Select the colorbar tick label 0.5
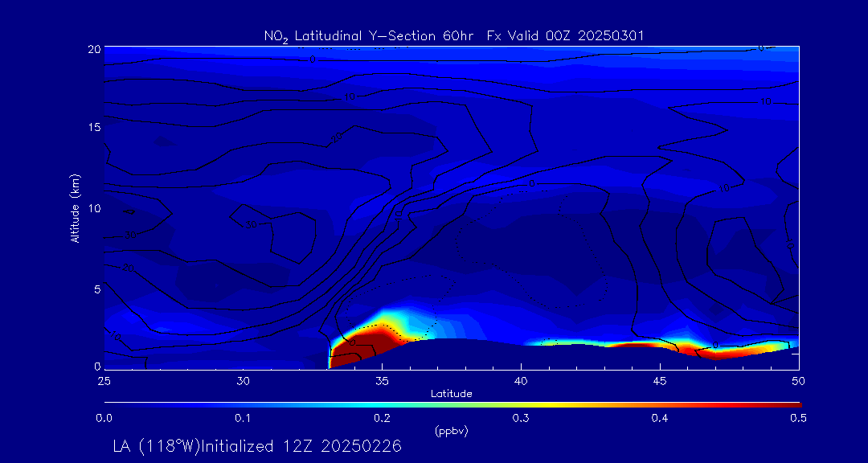The width and height of the screenshot is (868, 463). (x=799, y=419)
